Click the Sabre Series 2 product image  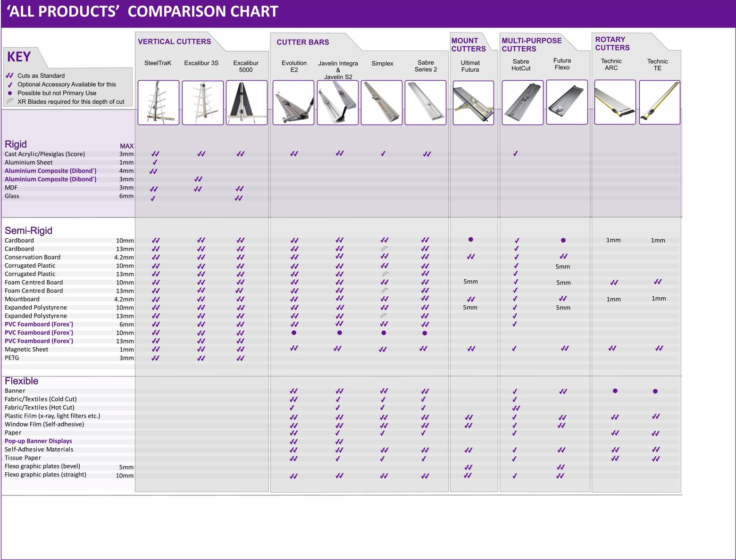[426, 102]
